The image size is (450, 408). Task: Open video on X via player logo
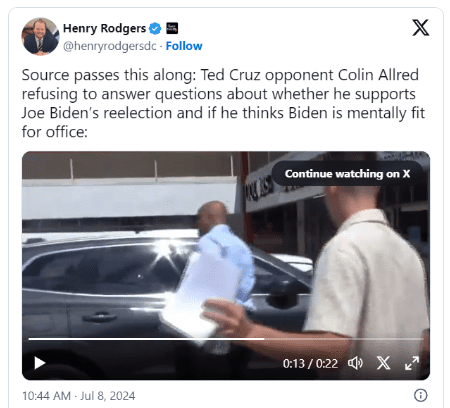[x=383, y=363]
